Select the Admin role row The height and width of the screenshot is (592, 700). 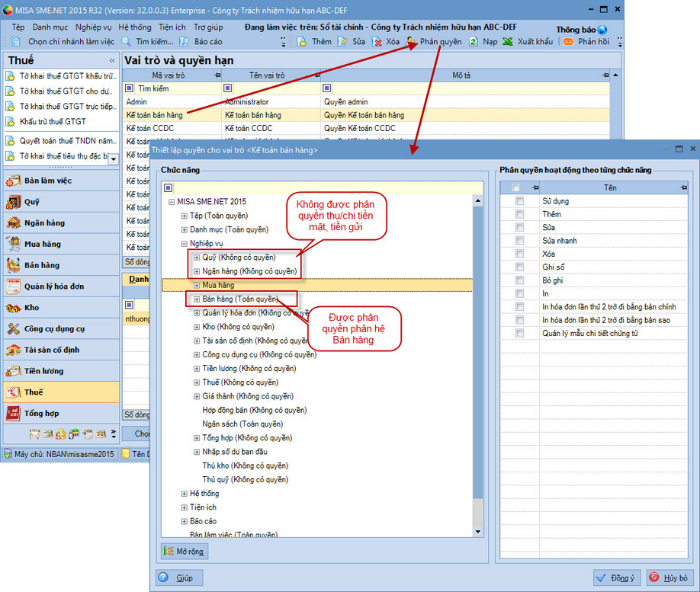coord(366,102)
